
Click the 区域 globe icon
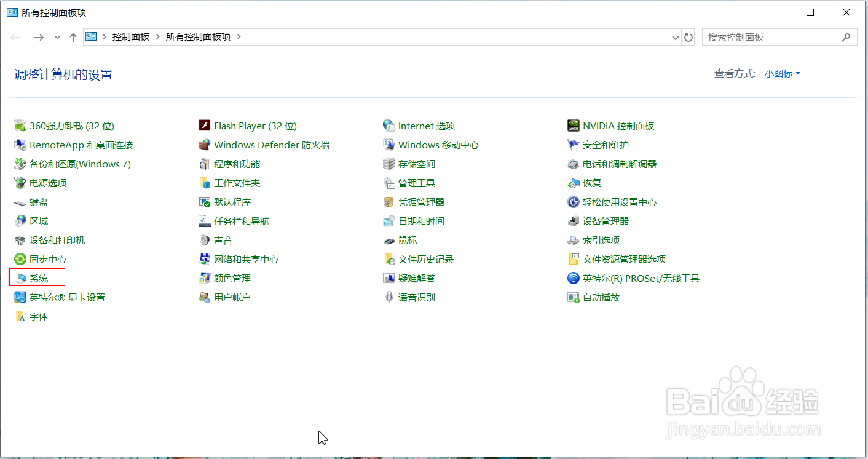pos(20,221)
